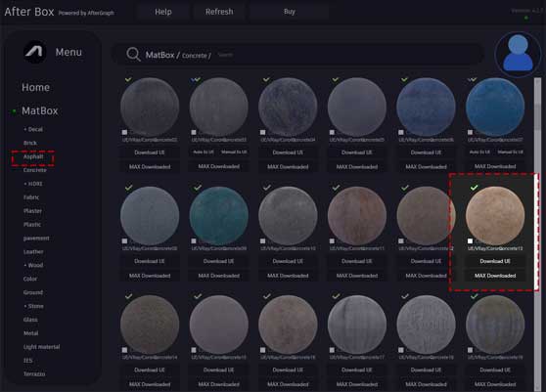
Task: Select the bright blue concrete sphere thumbnail
Action: (495, 107)
